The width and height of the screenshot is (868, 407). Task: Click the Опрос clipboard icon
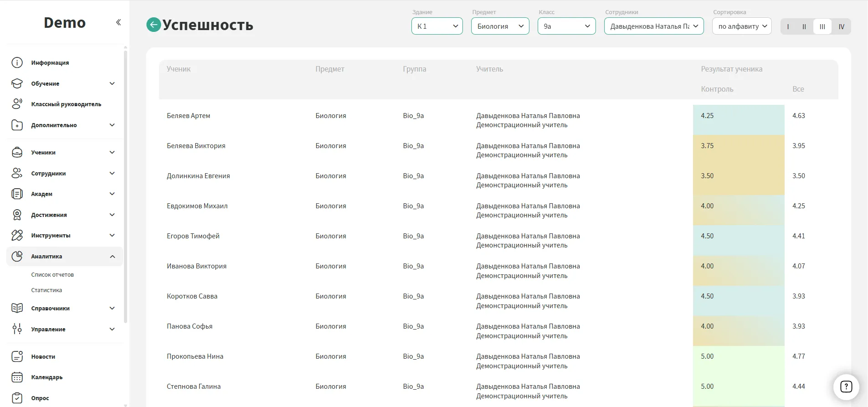pos(17,398)
